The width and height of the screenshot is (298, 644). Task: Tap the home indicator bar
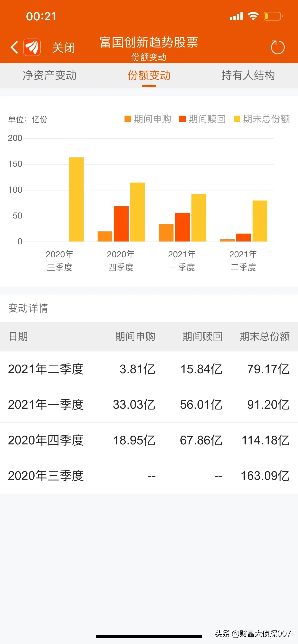tap(149, 636)
